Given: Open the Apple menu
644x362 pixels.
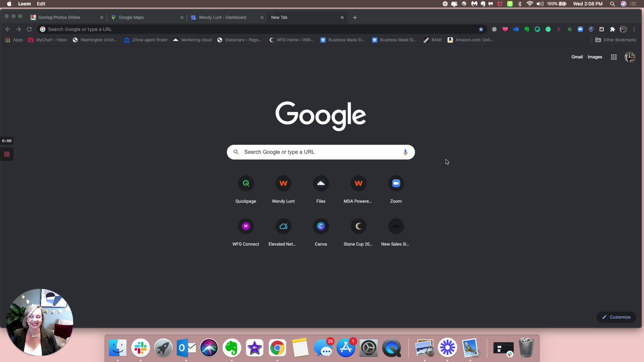Looking at the screenshot, I should (9, 4).
